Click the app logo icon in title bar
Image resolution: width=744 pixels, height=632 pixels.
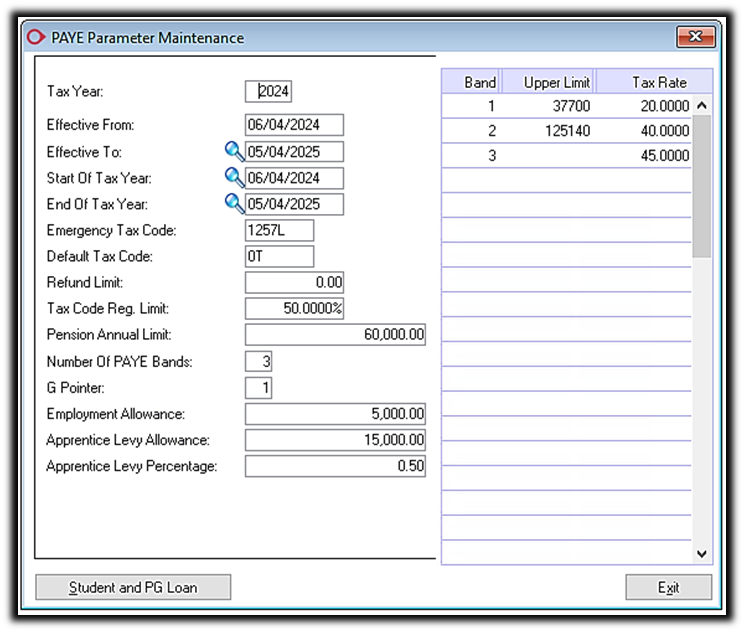[36, 38]
